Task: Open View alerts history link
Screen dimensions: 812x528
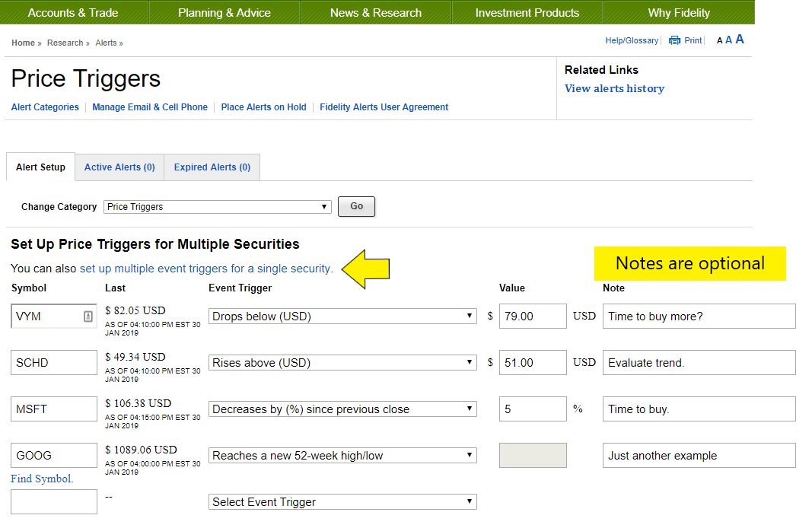Action: 614,89
